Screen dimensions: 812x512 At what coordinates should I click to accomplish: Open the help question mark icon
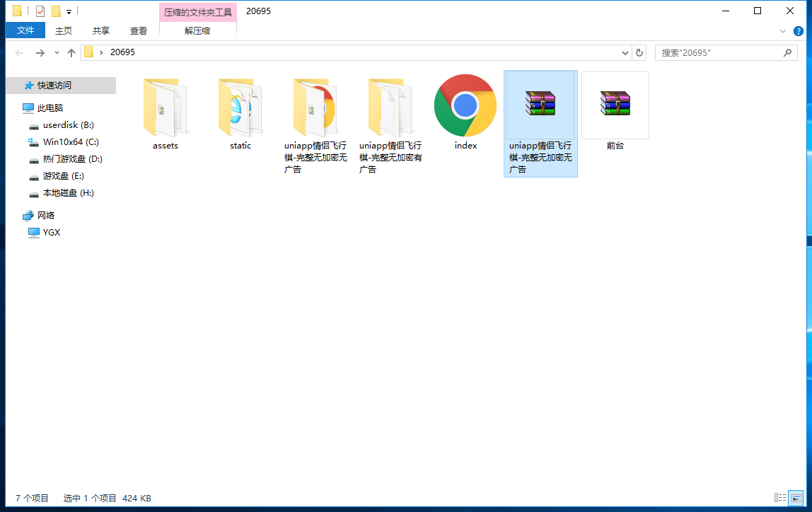point(798,31)
